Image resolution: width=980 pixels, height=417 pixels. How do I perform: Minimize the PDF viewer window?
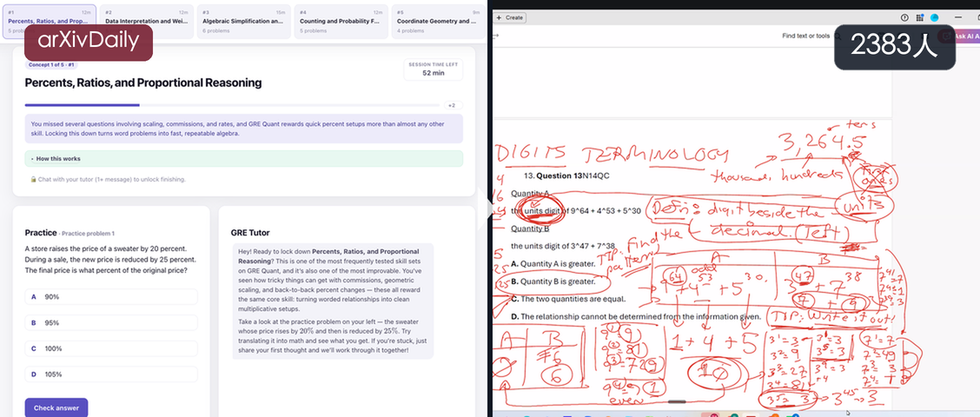tap(959, 17)
